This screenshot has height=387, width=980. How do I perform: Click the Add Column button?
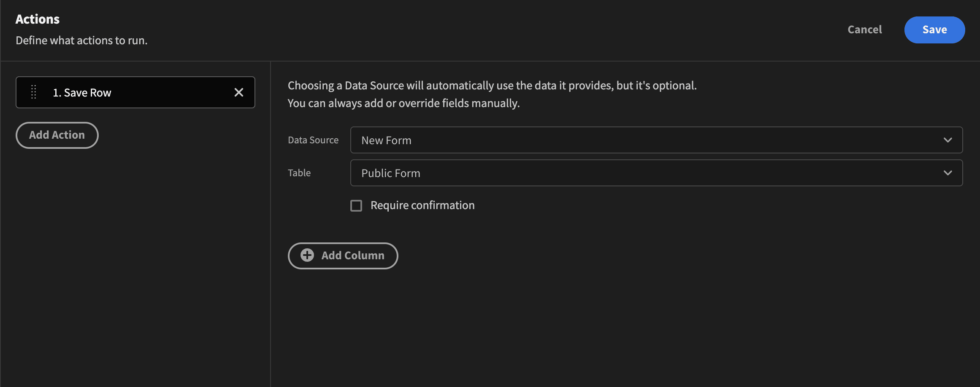pos(343,256)
